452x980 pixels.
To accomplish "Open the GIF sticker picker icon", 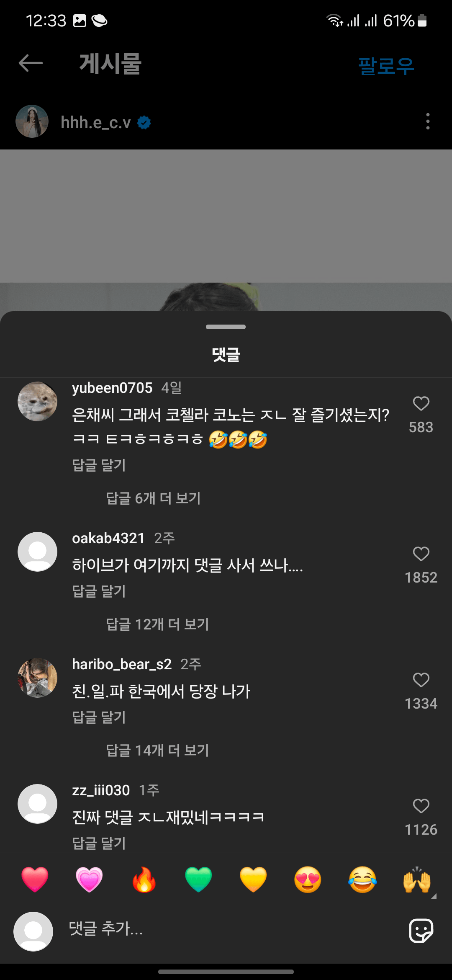I will point(421,931).
